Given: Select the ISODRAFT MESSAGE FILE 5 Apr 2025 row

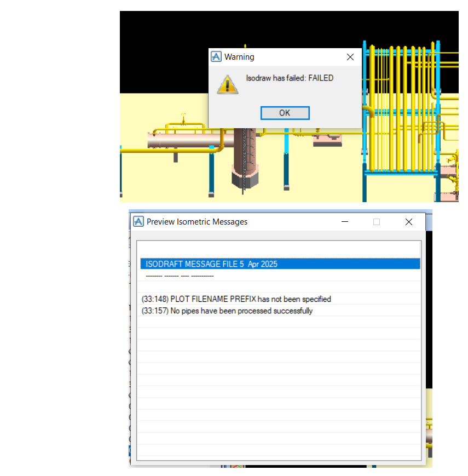Looking at the screenshot, I should tap(280, 264).
